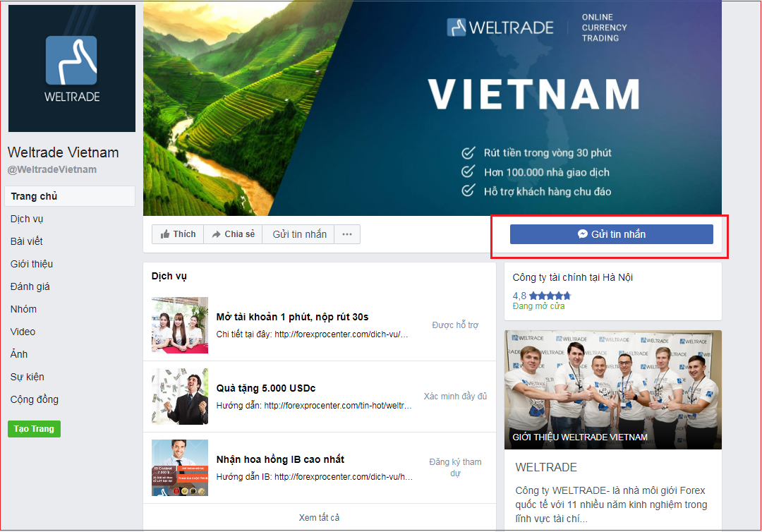Click Được hỗ trợ label
Viewport: 762px width, 532px height.
point(455,325)
